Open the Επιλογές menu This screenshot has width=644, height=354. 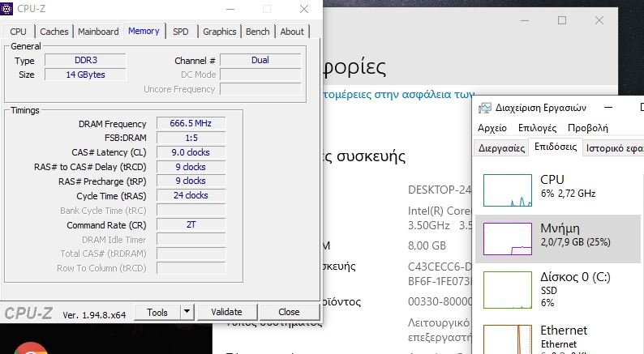pos(537,128)
